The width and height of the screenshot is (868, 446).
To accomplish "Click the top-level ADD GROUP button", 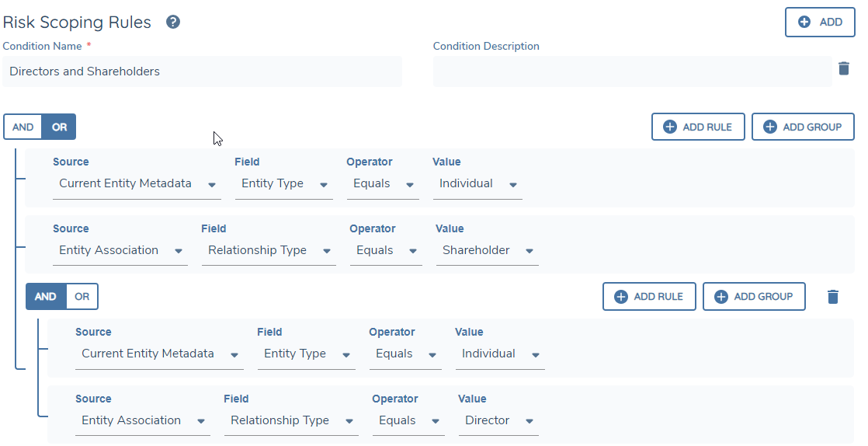I will pyautogui.click(x=802, y=127).
